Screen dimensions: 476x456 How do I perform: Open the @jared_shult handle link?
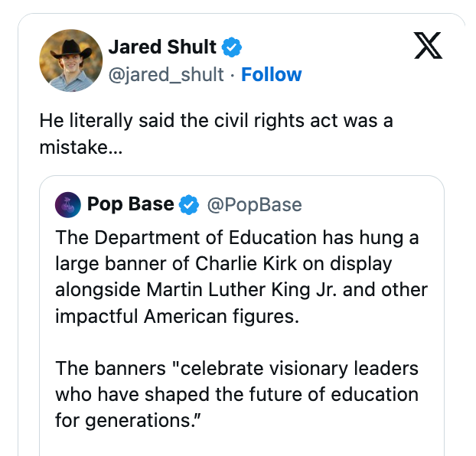pos(166,75)
